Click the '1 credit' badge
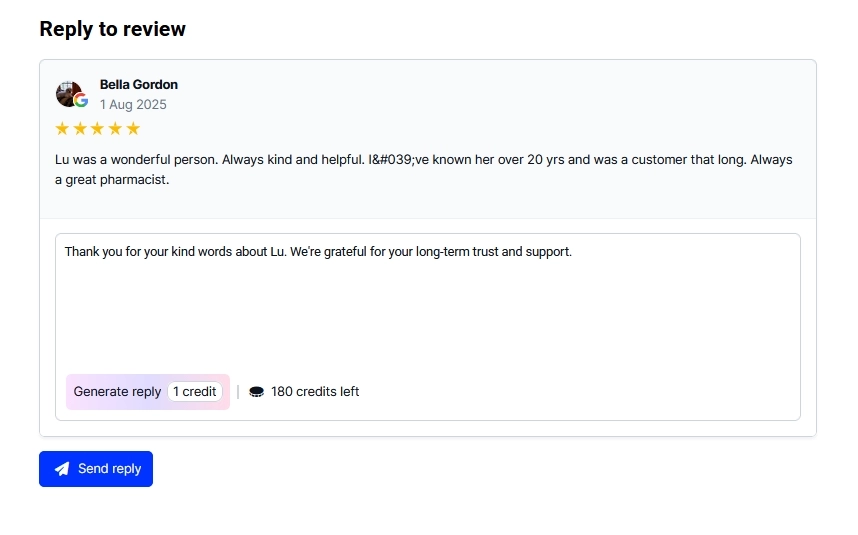The width and height of the screenshot is (858, 535). (194, 392)
